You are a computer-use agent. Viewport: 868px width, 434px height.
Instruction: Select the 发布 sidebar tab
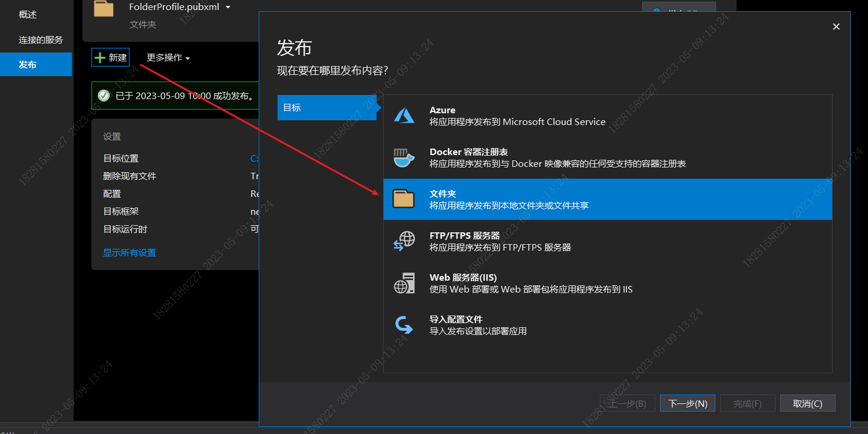(36, 64)
